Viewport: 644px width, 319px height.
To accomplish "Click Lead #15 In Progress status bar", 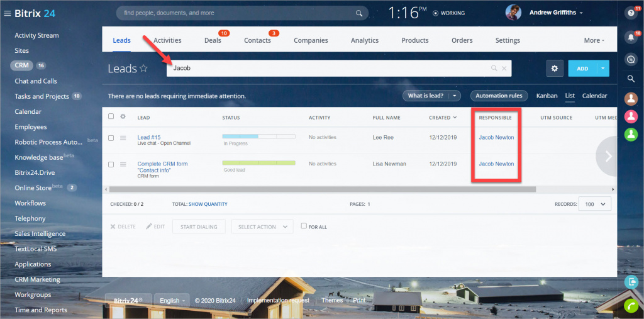I will pyautogui.click(x=258, y=136).
